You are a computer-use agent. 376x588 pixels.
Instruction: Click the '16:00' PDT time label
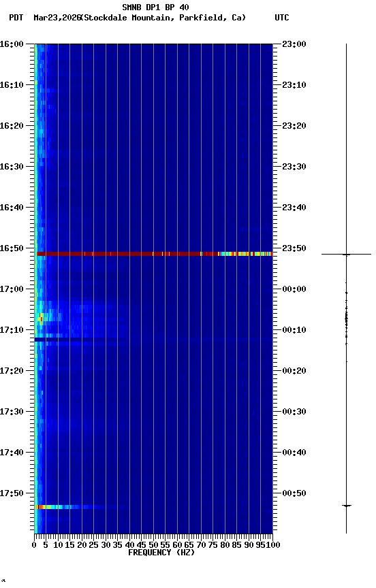click(12, 44)
